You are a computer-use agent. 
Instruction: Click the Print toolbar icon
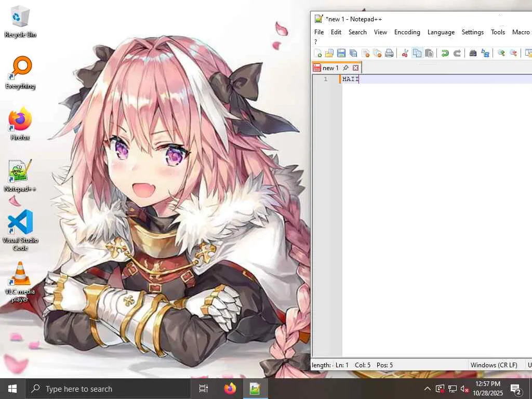click(389, 53)
